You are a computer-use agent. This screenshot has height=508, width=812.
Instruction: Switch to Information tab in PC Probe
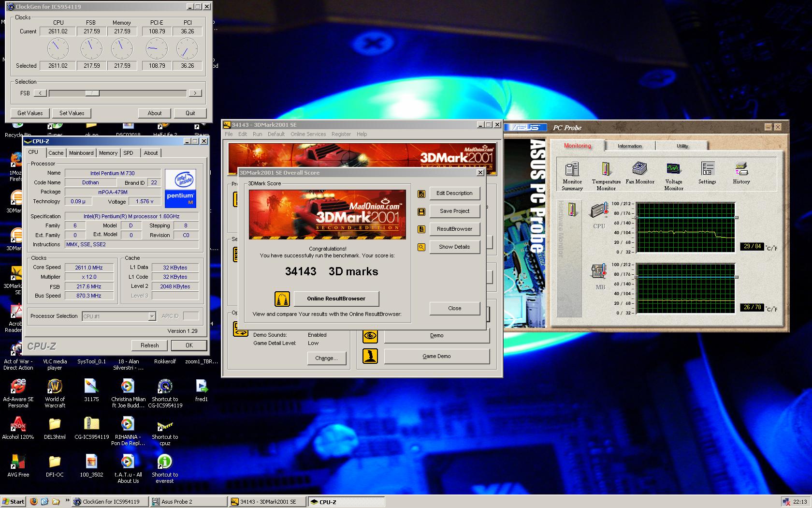tap(630, 146)
